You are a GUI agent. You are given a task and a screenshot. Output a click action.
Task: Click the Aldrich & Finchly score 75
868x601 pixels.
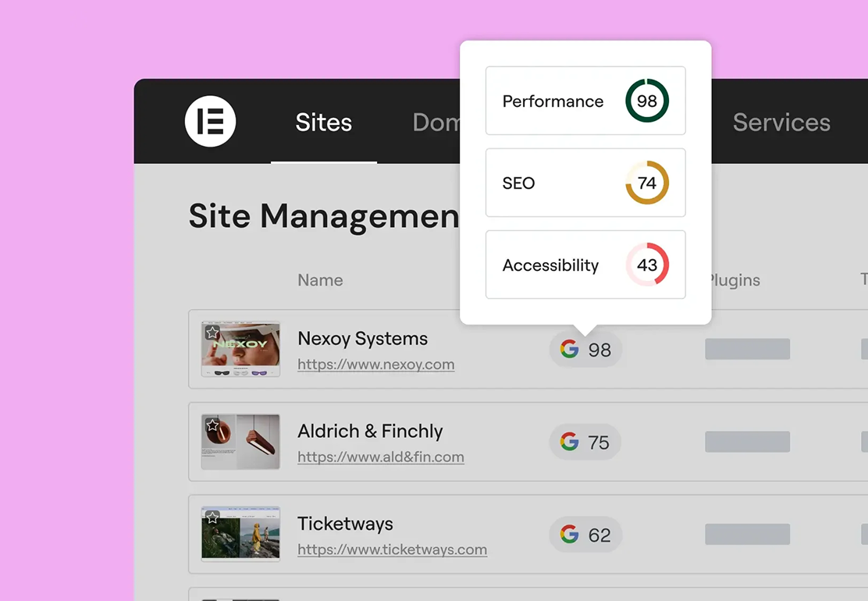point(585,442)
